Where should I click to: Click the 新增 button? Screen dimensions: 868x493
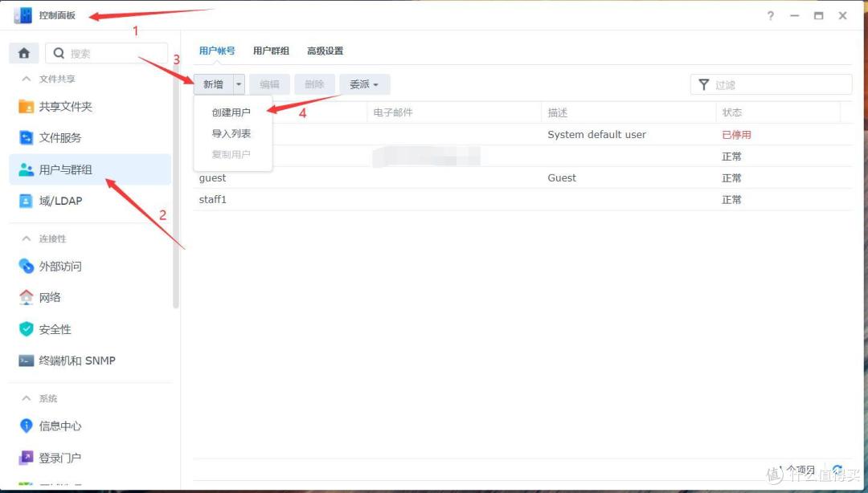[213, 84]
